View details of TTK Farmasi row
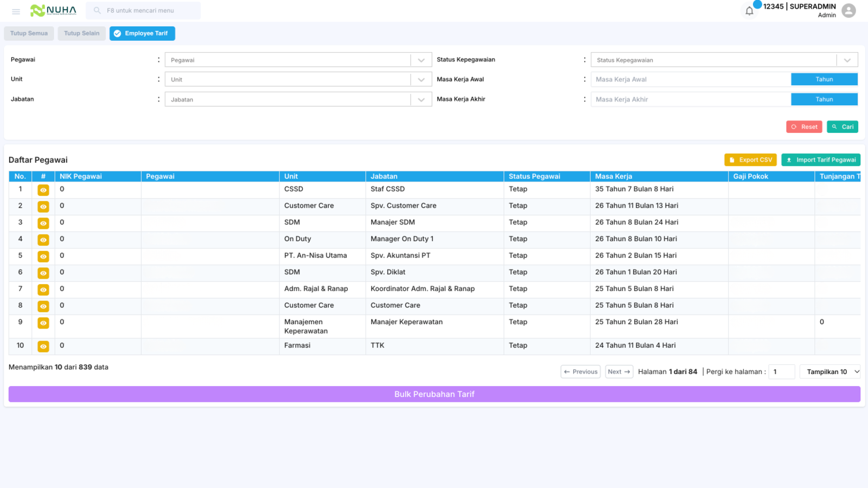 tap(43, 346)
